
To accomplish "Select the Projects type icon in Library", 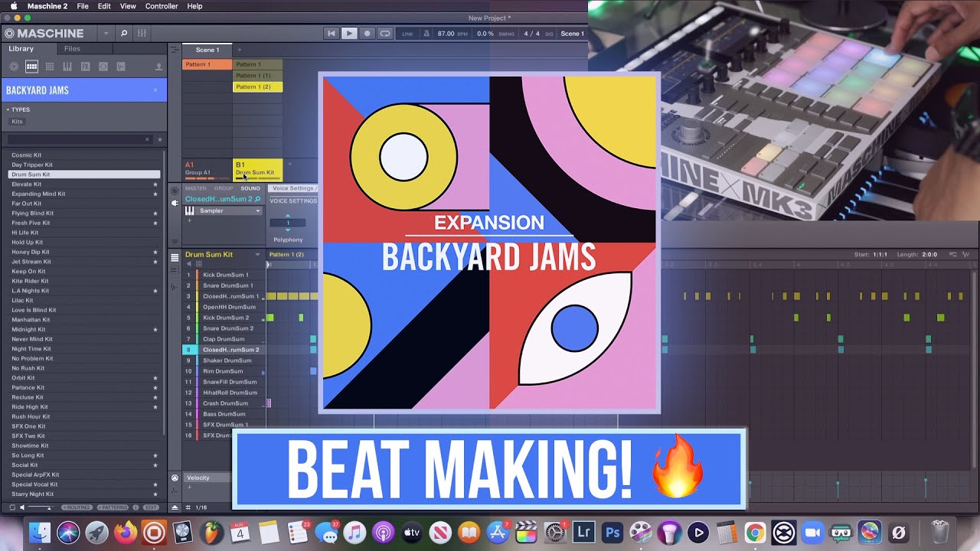I will 14,67.
